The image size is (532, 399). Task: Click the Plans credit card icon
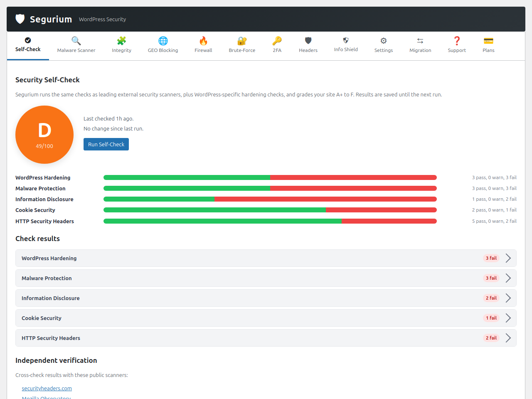pos(488,41)
